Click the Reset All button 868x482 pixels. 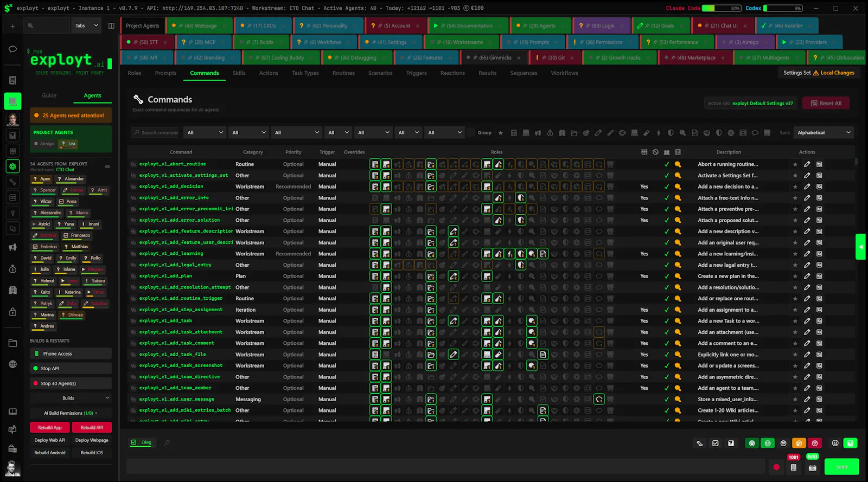(x=826, y=103)
